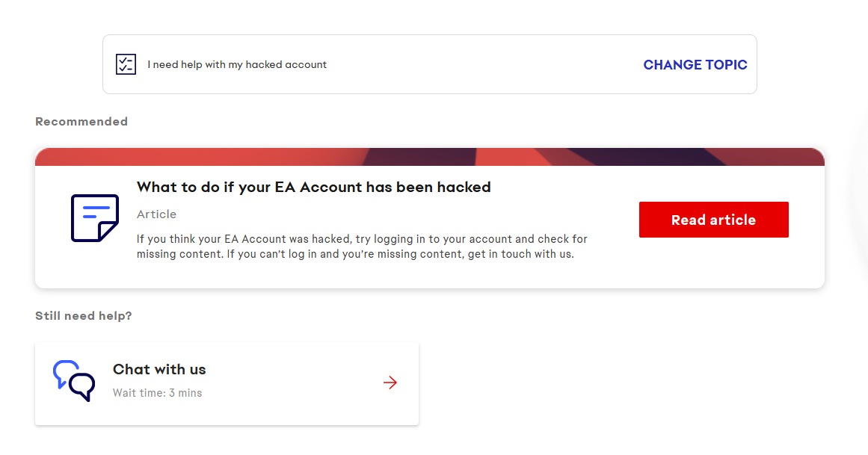The image size is (868, 455).
Task: Select the hacked EA Account article title
Action: 313,187
